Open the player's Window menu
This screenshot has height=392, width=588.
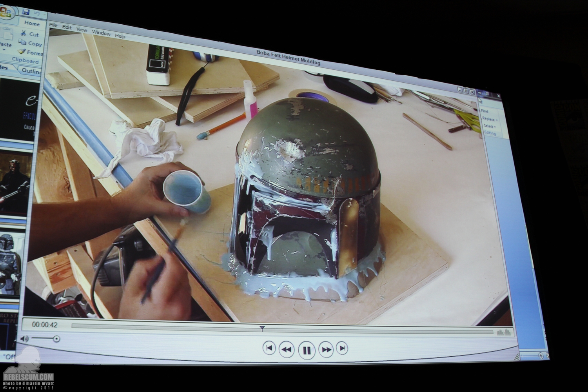101,33
